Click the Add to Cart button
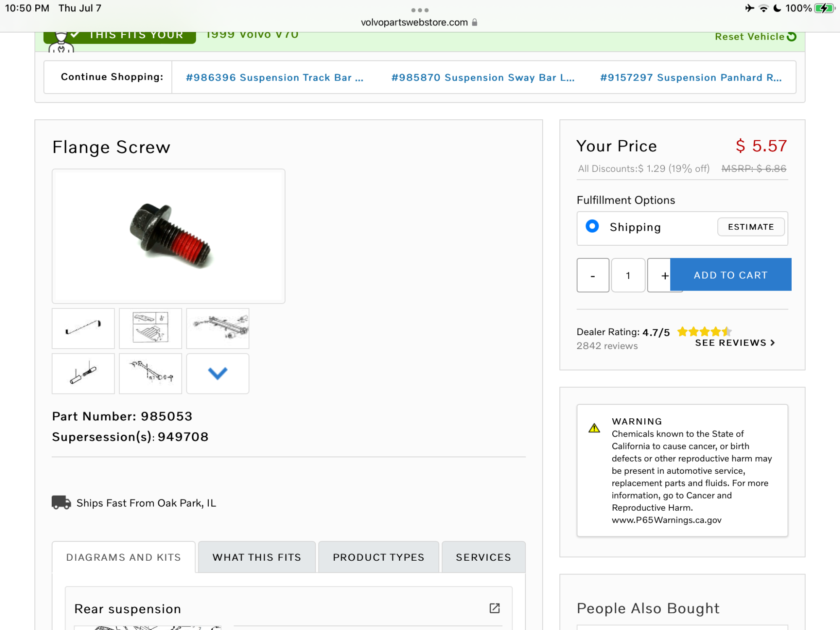Viewport: 840px width, 630px height. click(731, 275)
